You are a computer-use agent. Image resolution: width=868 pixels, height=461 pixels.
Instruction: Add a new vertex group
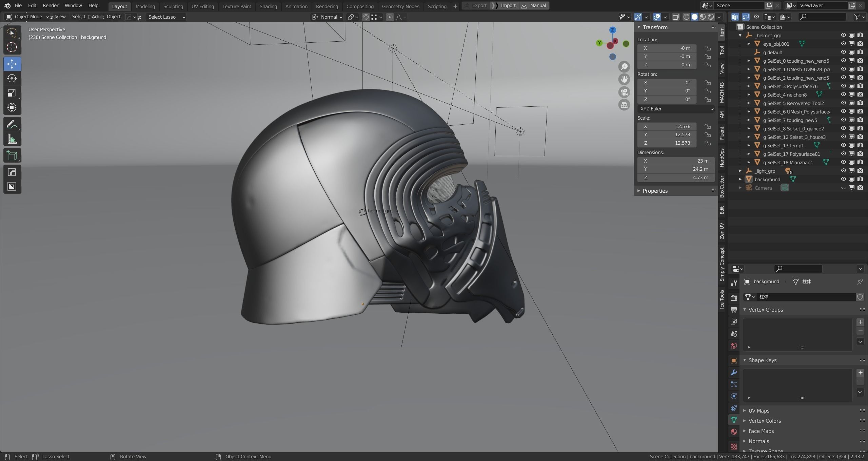click(860, 322)
